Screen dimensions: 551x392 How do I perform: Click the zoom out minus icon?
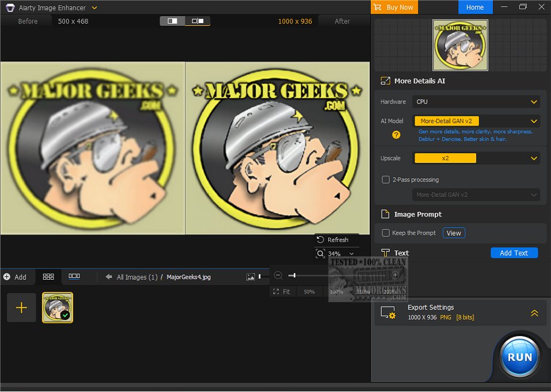click(278, 275)
